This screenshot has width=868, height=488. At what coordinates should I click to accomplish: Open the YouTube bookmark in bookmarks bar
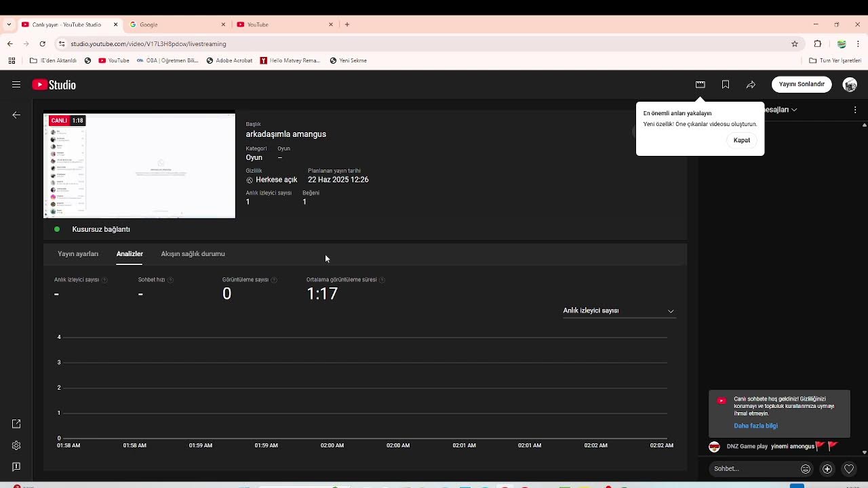coord(114,60)
